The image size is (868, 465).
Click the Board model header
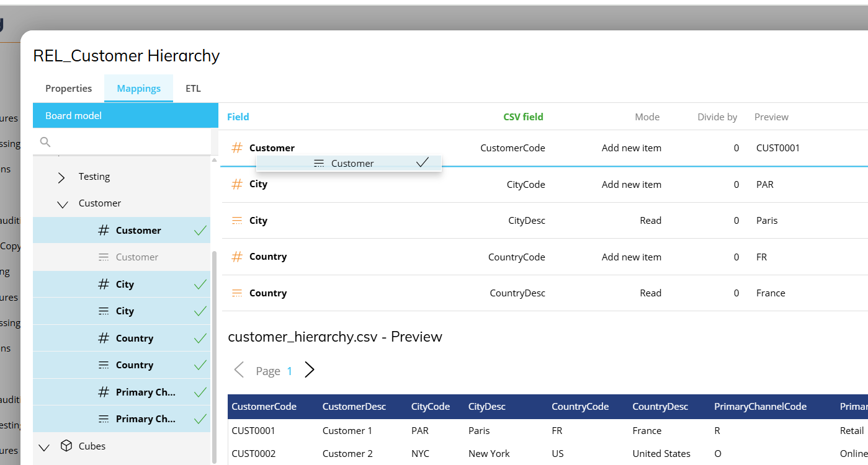coord(125,116)
